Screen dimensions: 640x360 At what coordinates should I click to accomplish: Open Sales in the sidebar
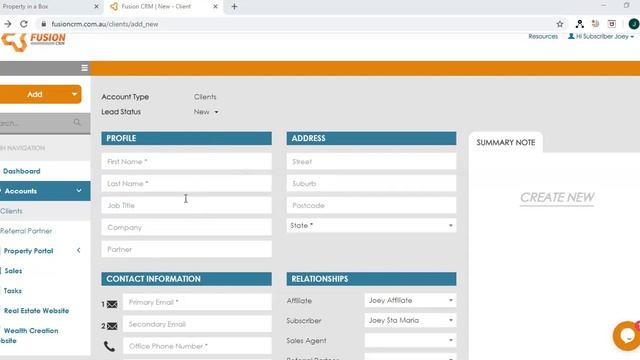(x=13, y=271)
